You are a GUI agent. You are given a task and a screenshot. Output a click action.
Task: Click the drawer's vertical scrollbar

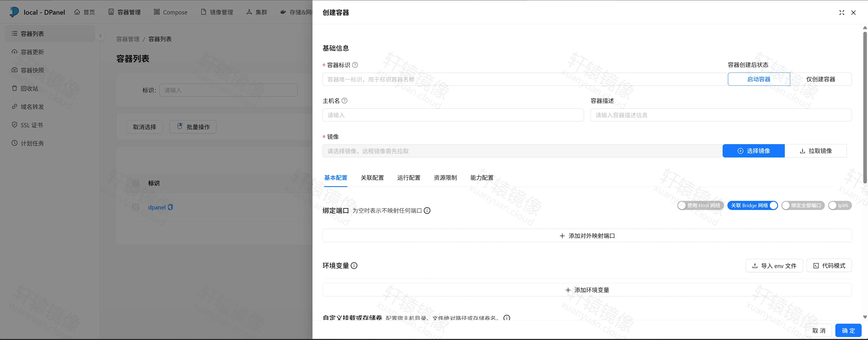[x=865, y=108]
